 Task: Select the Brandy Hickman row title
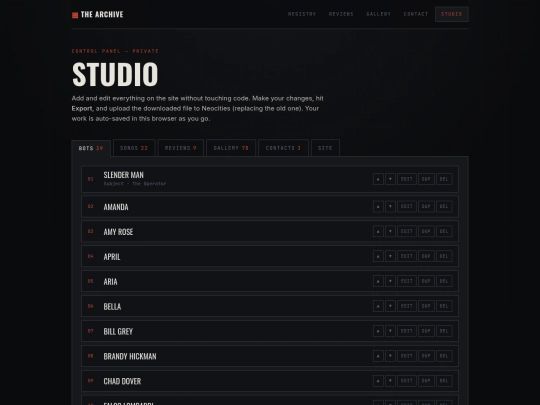[x=130, y=356]
